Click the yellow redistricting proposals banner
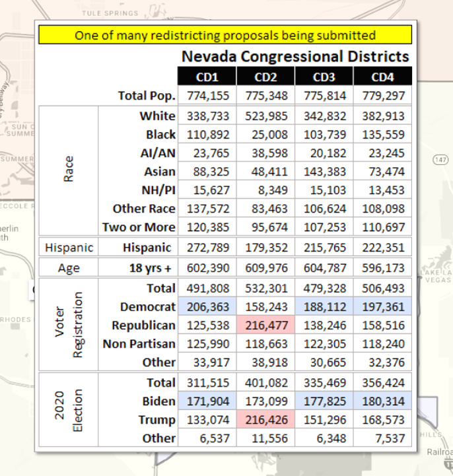The image size is (453, 476). point(225,35)
